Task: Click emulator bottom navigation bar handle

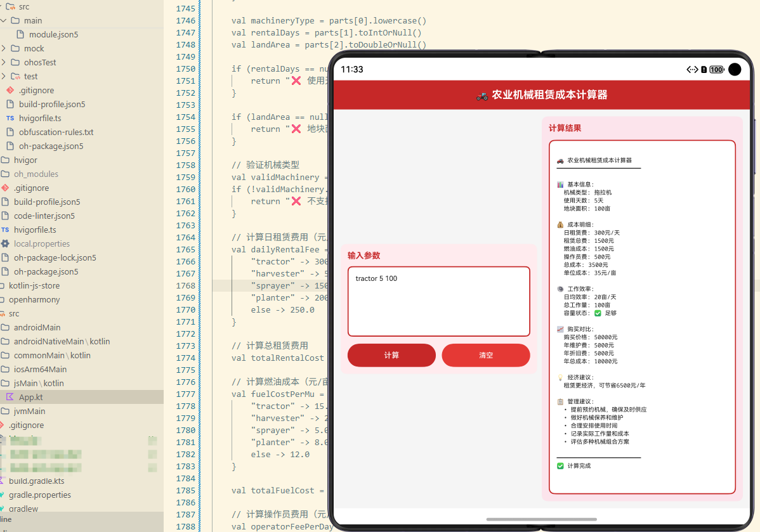Action: tap(541, 519)
